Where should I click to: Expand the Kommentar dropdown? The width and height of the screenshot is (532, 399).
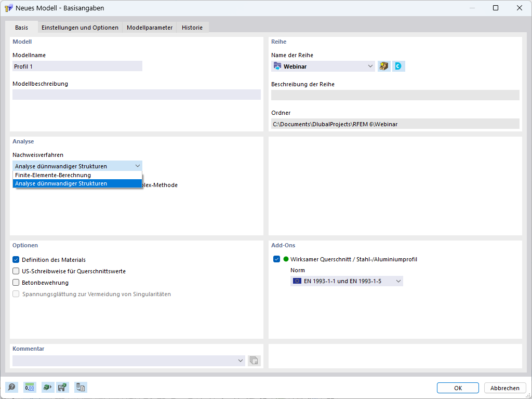[x=241, y=361]
